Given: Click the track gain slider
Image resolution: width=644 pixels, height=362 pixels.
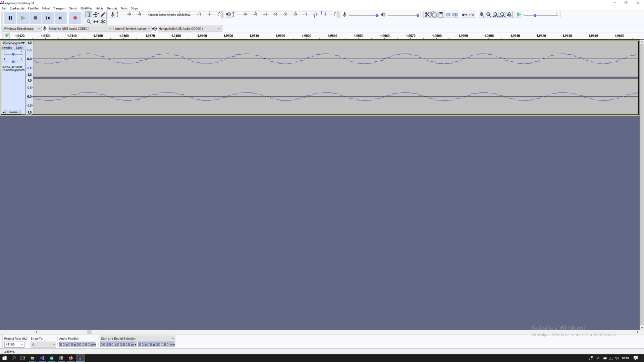Looking at the screenshot, I should [13, 54].
